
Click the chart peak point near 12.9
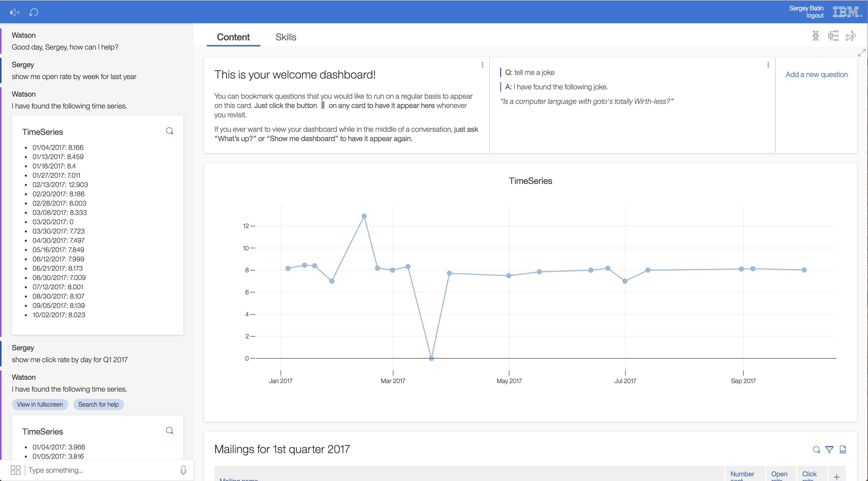(364, 216)
